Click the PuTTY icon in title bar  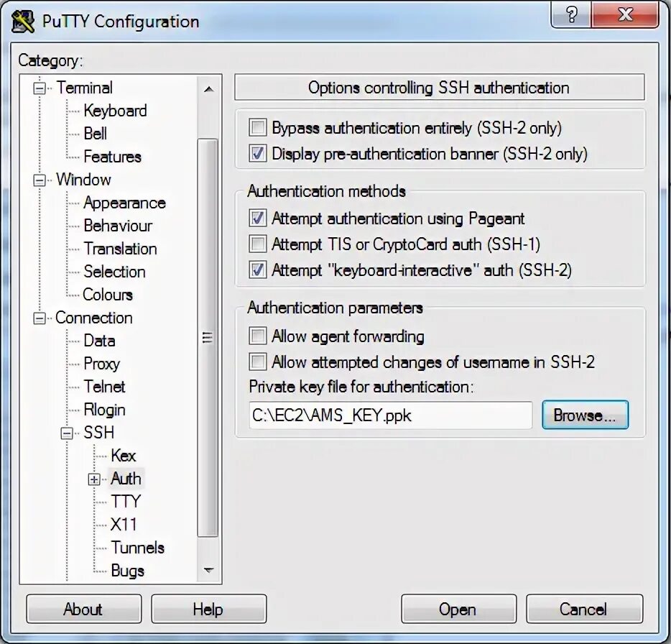tap(23, 21)
